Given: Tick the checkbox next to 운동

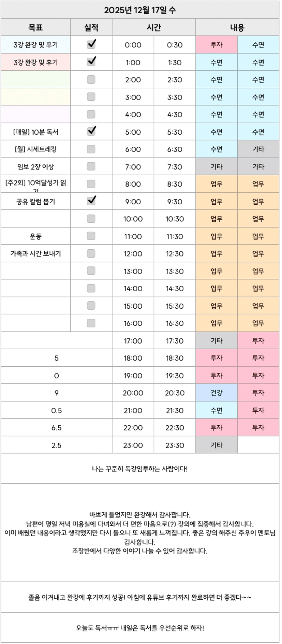Looking at the screenshot, I should [x=91, y=236].
